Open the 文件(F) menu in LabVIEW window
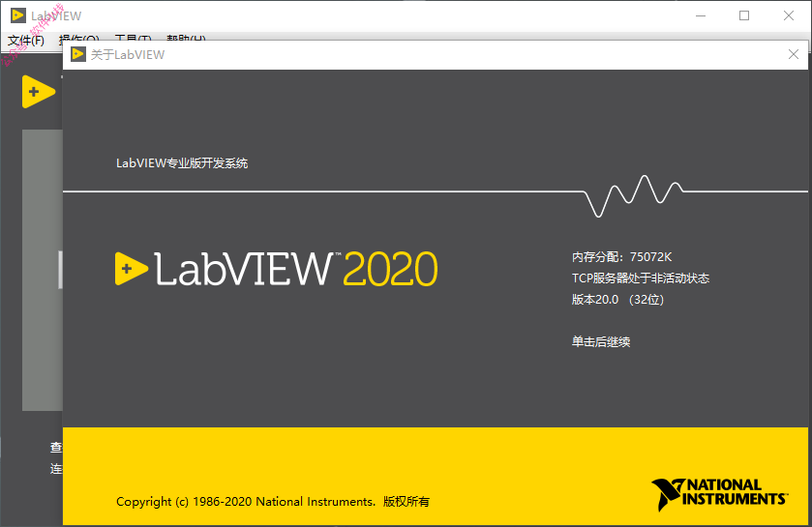The height and width of the screenshot is (527, 812). pyautogui.click(x=26, y=41)
